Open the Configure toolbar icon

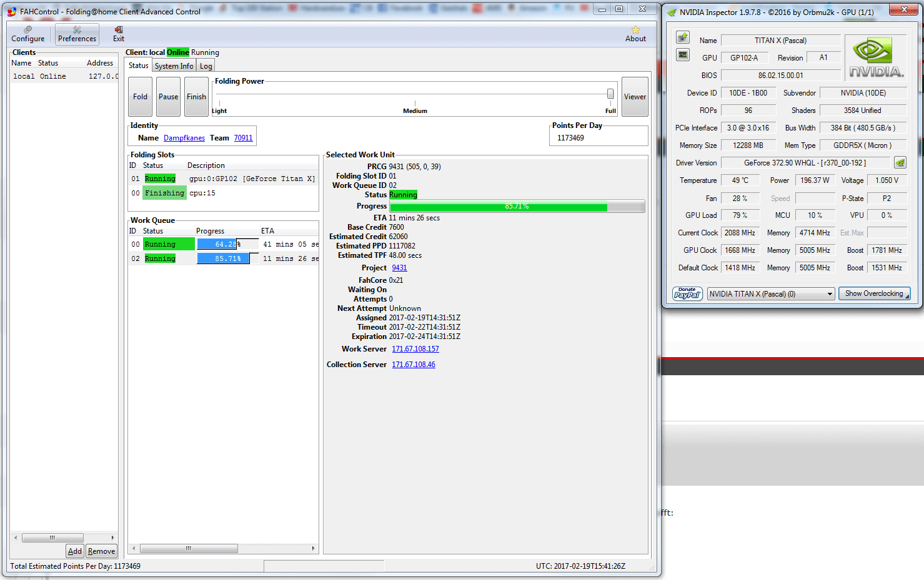click(27, 34)
